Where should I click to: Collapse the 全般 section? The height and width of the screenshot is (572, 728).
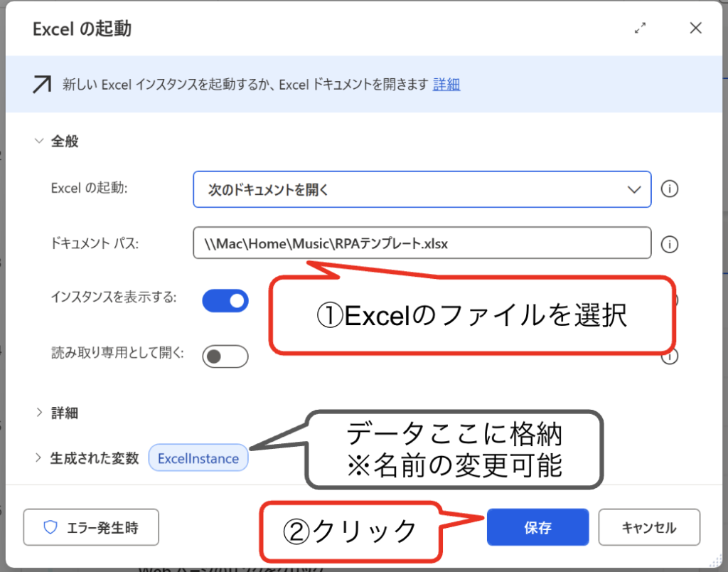point(39,141)
